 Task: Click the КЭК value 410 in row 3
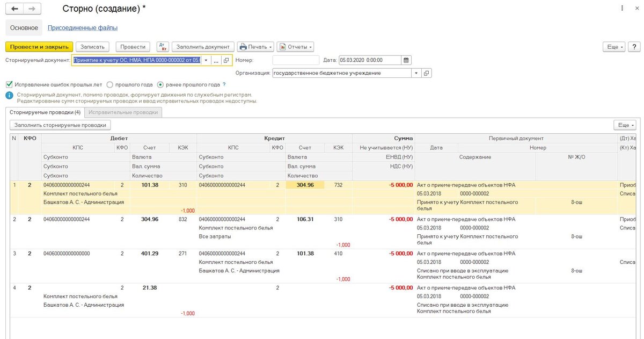(x=338, y=254)
